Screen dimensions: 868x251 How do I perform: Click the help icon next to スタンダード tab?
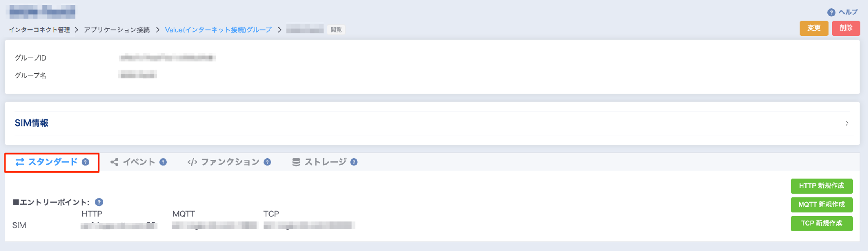(86, 162)
